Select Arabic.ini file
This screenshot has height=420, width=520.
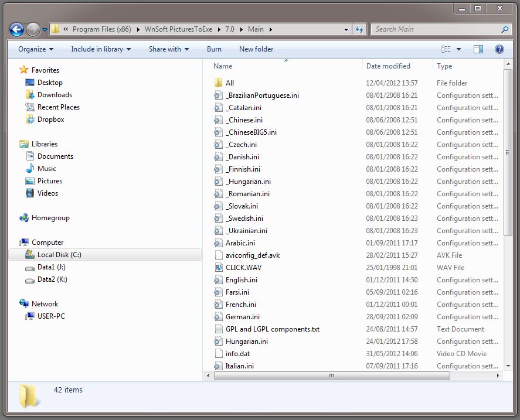coord(240,243)
